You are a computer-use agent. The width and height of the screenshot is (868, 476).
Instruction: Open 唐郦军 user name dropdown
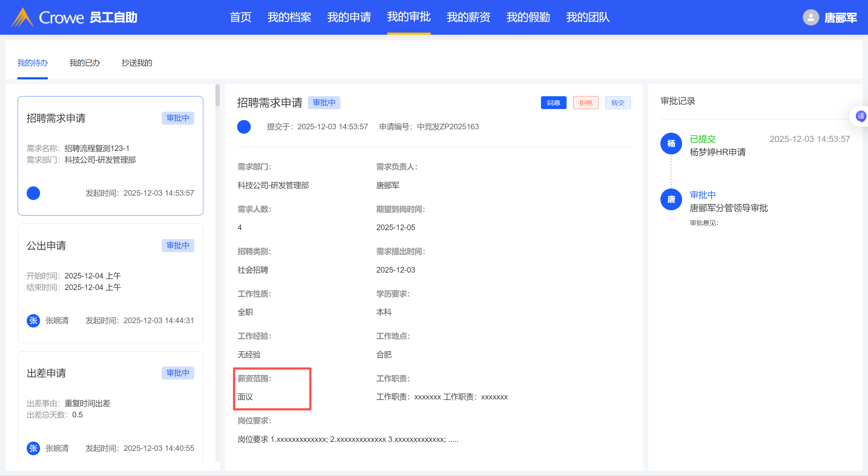pos(840,17)
